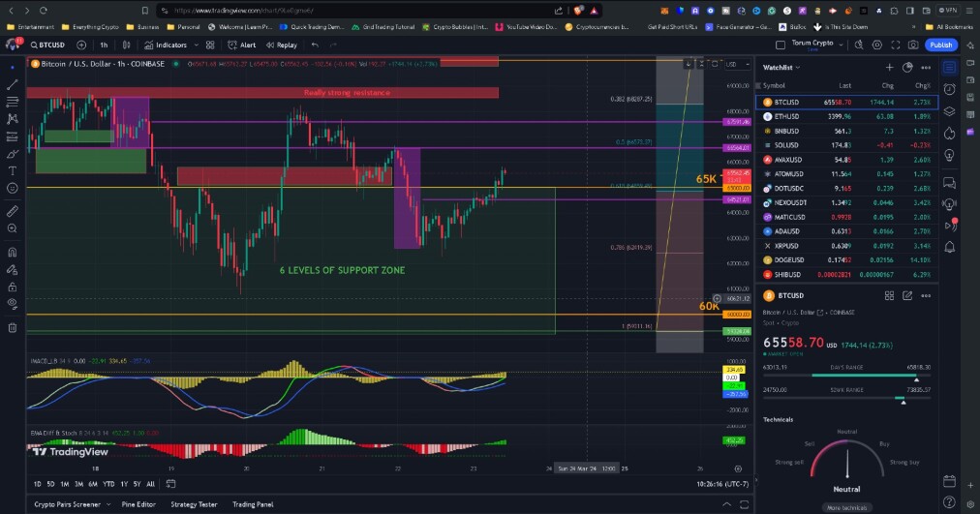Toggle hide all drawings eye icon

click(x=12, y=304)
